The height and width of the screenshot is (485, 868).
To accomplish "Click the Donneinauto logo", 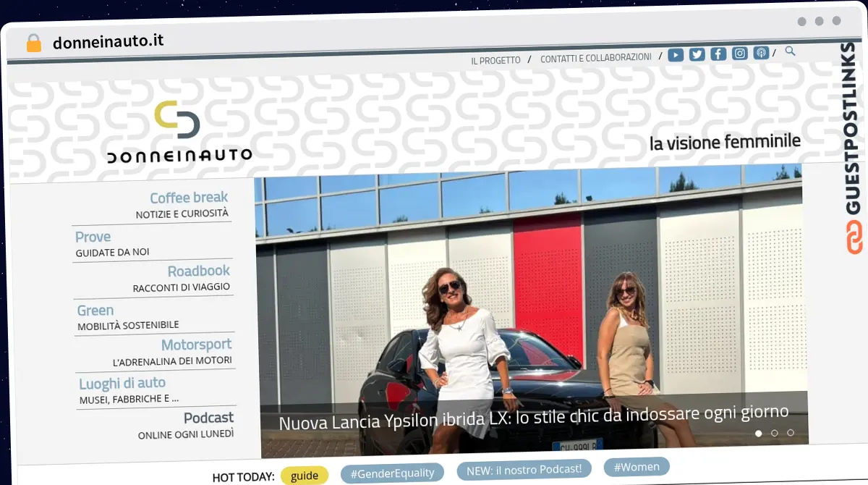I will [179, 132].
